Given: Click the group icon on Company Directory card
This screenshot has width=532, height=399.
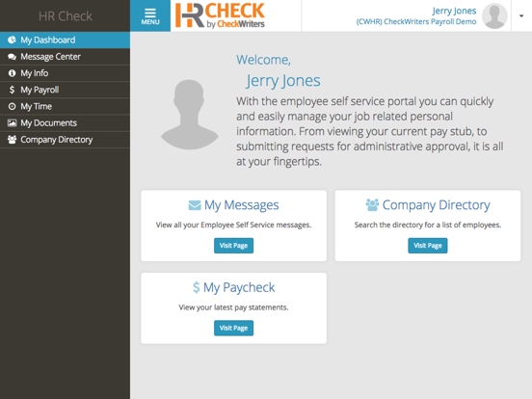Looking at the screenshot, I should [x=372, y=204].
